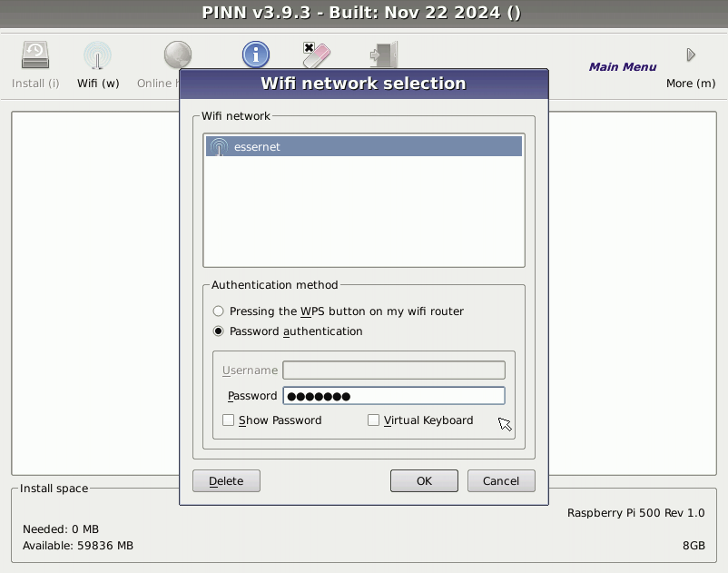The width and height of the screenshot is (728, 573).
Task: Click the blue info icon in the toolbar
Action: coord(255,54)
